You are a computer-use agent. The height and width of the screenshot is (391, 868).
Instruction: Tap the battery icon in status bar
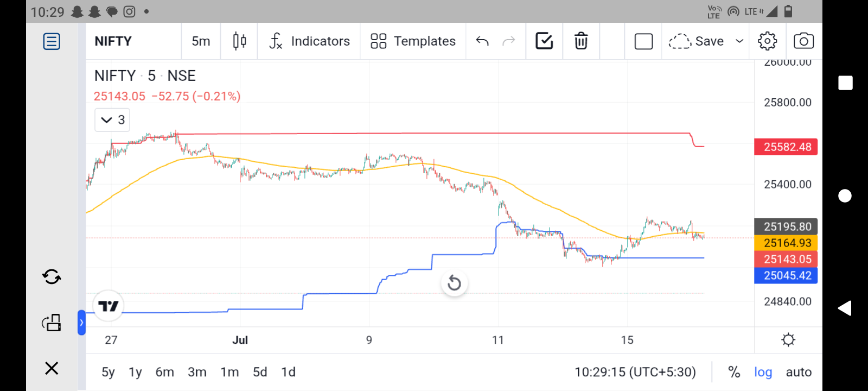click(788, 11)
